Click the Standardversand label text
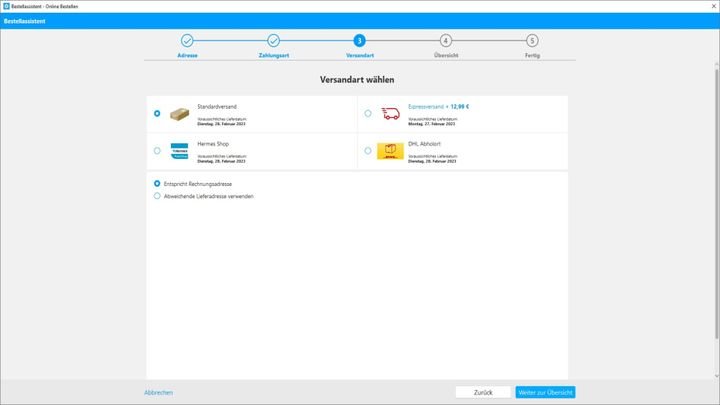The height and width of the screenshot is (405, 720). pos(217,107)
